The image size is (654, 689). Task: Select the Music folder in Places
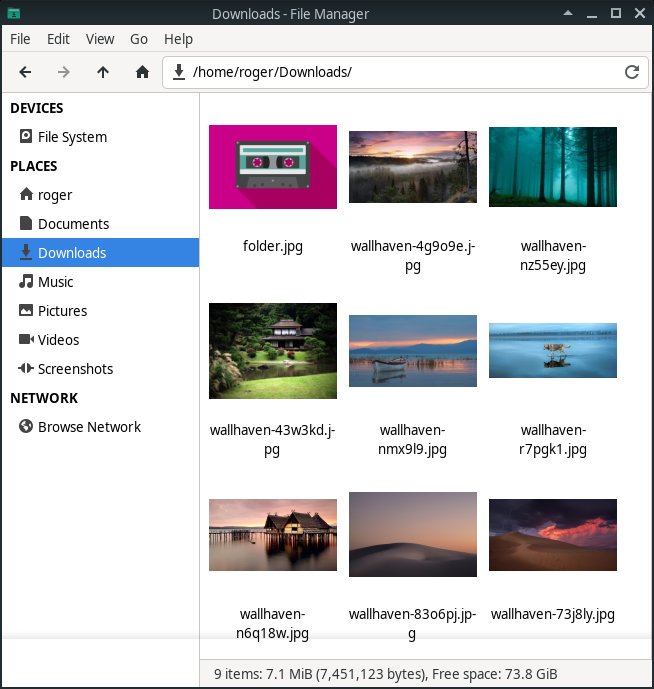click(55, 282)
